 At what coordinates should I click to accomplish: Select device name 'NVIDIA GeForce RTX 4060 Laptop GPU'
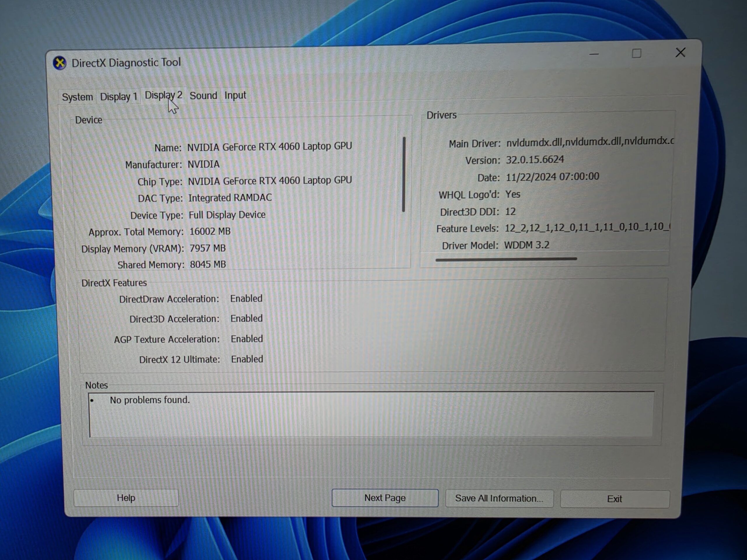point(270,146)
